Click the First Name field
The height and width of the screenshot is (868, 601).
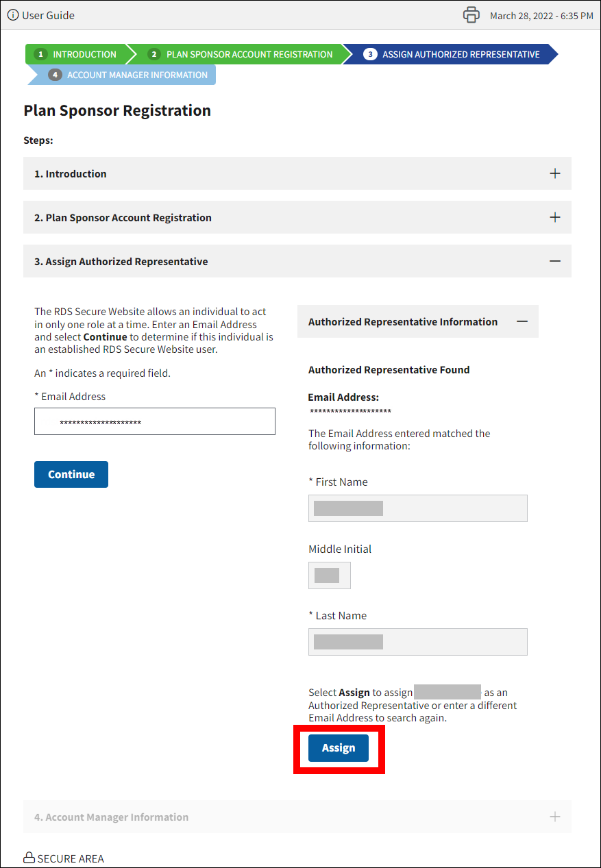coord(418,508)
